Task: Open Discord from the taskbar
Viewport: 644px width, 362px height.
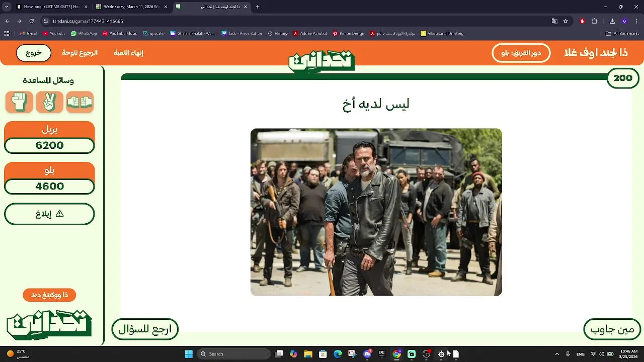Action: pyautogui.click(x=367, y=354)
